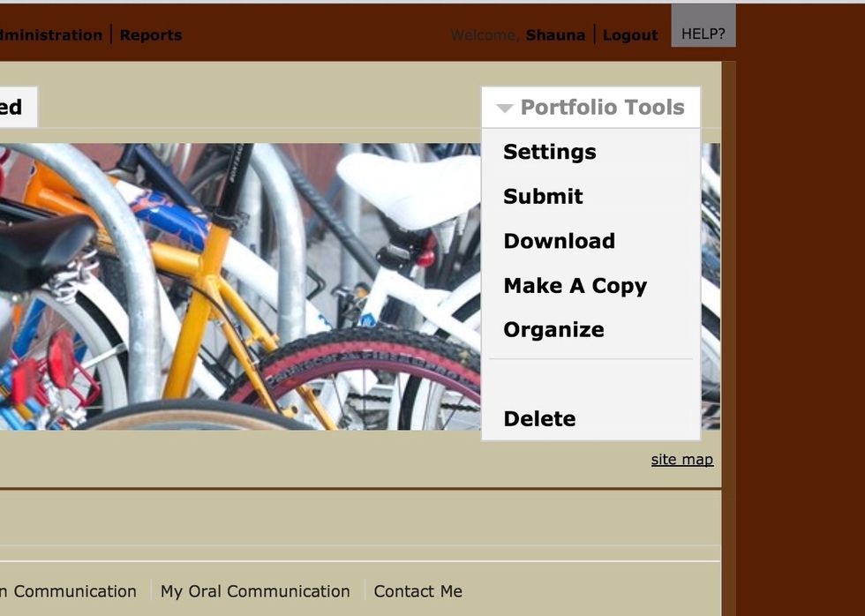Open the Shauna user profile link
865x616 pixels.
[x=555, y=35]
